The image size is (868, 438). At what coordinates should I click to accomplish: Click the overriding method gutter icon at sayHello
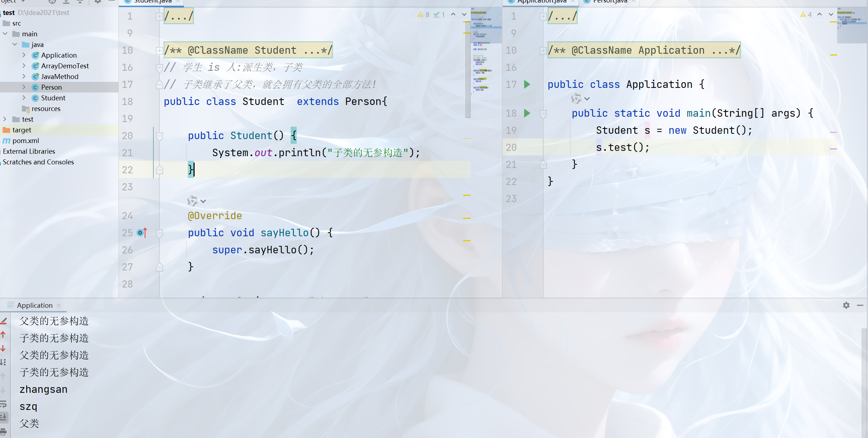141,233
